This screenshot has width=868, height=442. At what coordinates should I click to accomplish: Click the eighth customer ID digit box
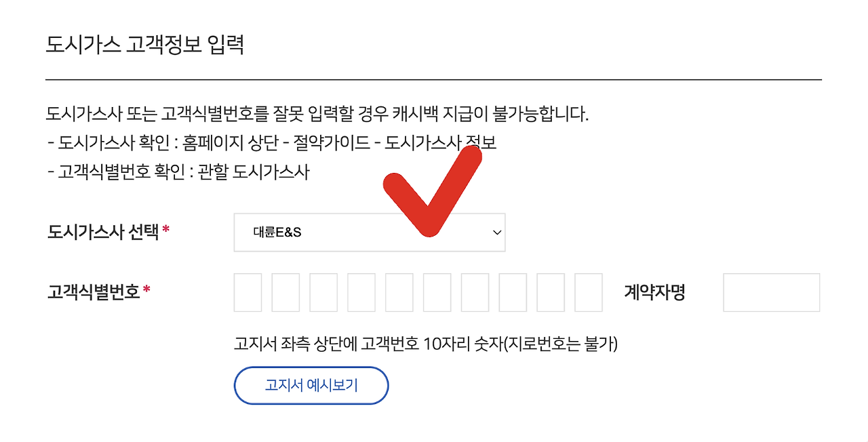[x=513, y=292]
